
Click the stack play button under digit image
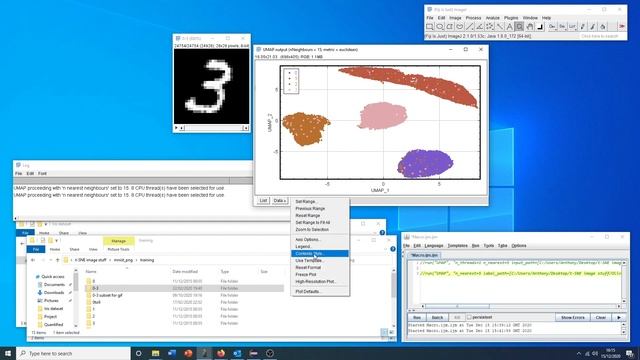coord(176,128)
